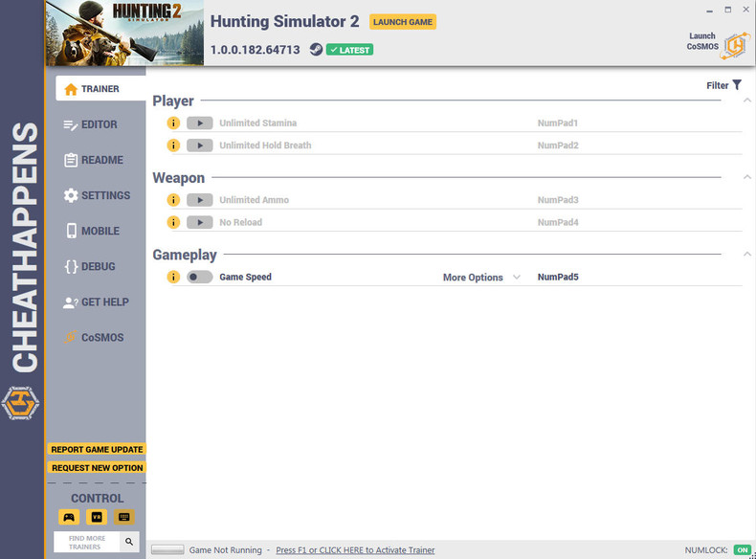
Task: Activate Unlimited Stamina cheat
Action: pos(200,123)
